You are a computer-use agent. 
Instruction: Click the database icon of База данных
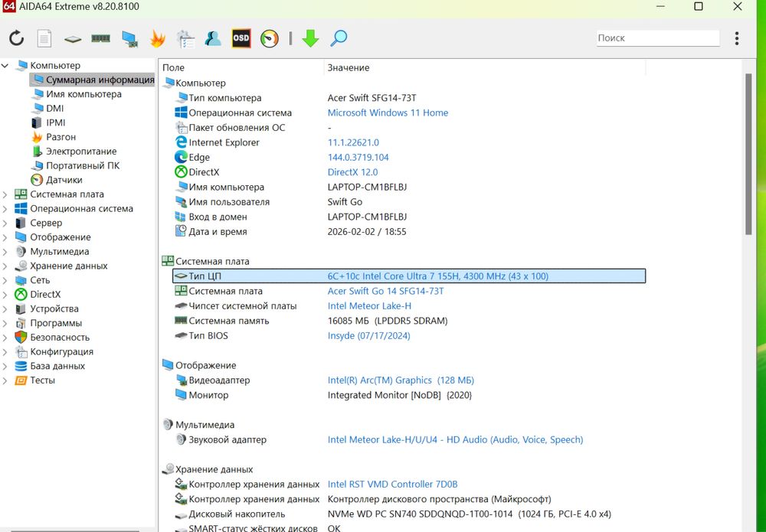pyautogui.click(x=21, y=366)
